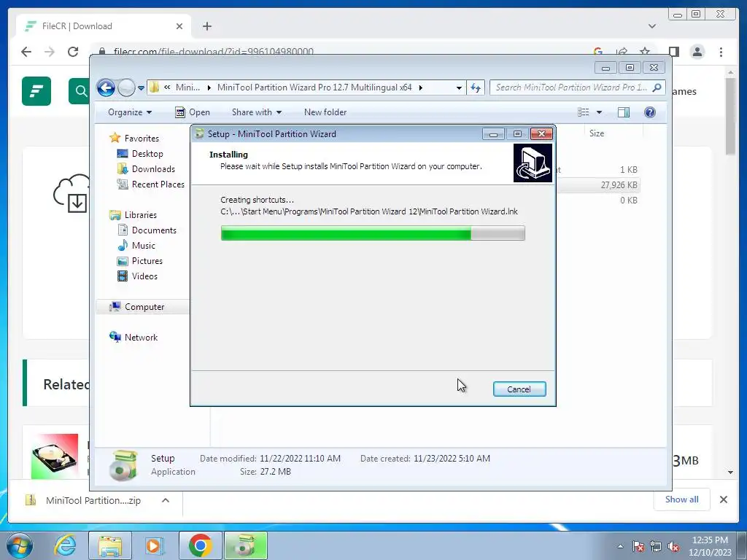Open the address bar history dropdown
Image resolution: width=747 pixels, height=560 pixels.
pos(459,87)
